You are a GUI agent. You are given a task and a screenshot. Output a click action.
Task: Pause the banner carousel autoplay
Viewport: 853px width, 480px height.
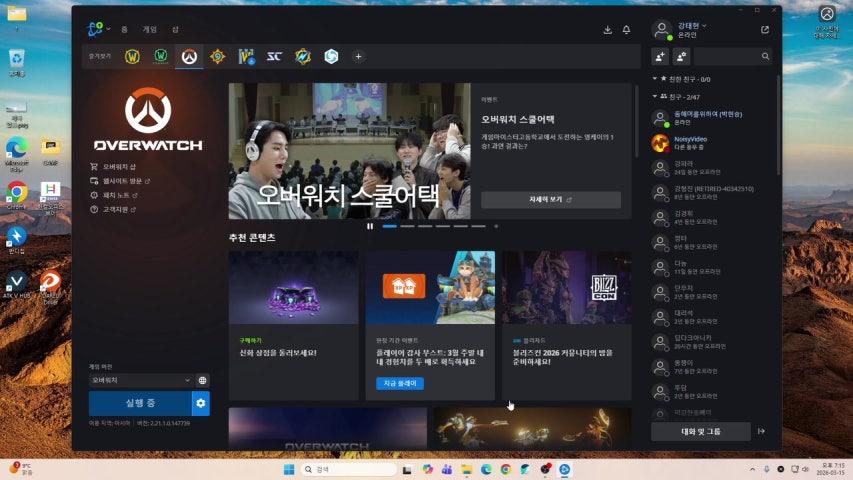[x=370, y=226]
